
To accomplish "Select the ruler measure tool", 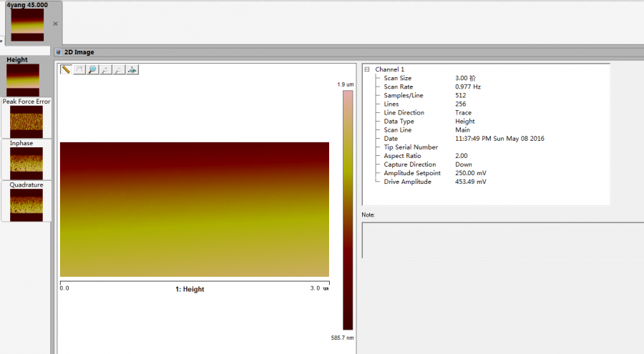I will (66, 69).
